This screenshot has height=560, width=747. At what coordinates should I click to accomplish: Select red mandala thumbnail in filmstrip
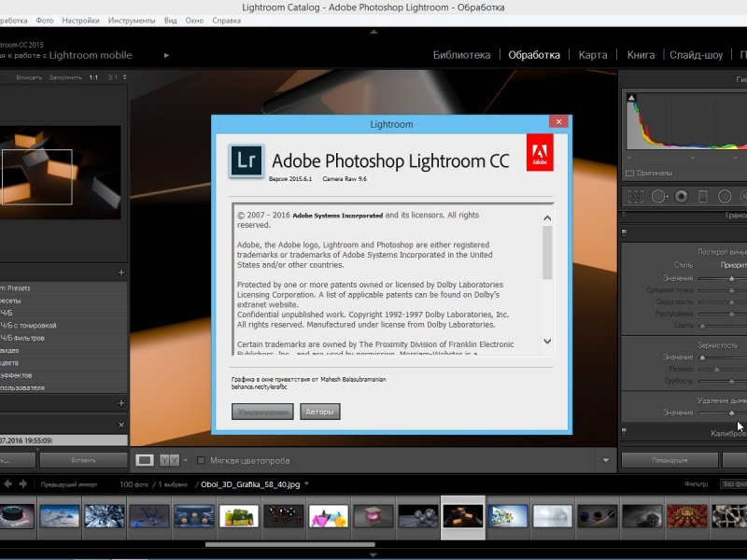pyautogui.click(x=687, y=517)
